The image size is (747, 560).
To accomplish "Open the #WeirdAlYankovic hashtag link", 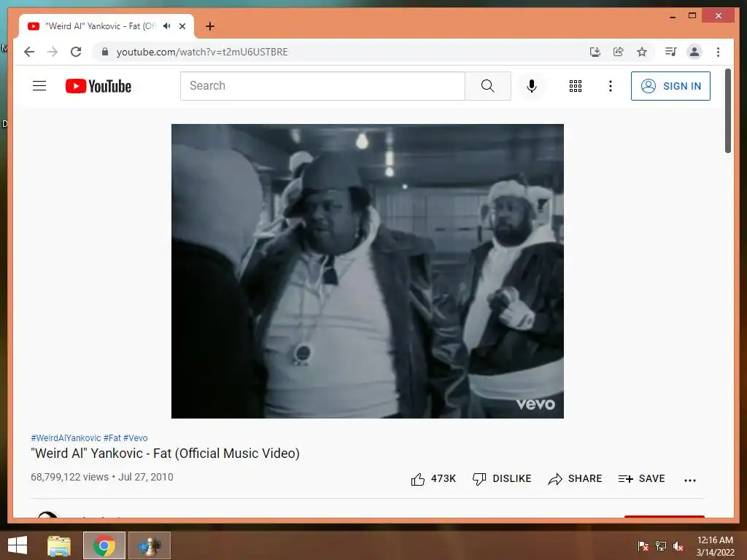I will click(66, 438).
